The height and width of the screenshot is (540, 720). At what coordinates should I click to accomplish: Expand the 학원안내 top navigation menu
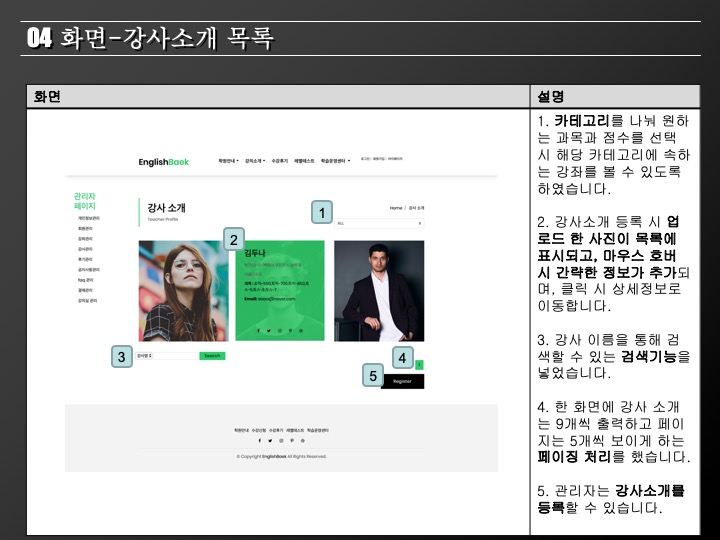[228, 161]
